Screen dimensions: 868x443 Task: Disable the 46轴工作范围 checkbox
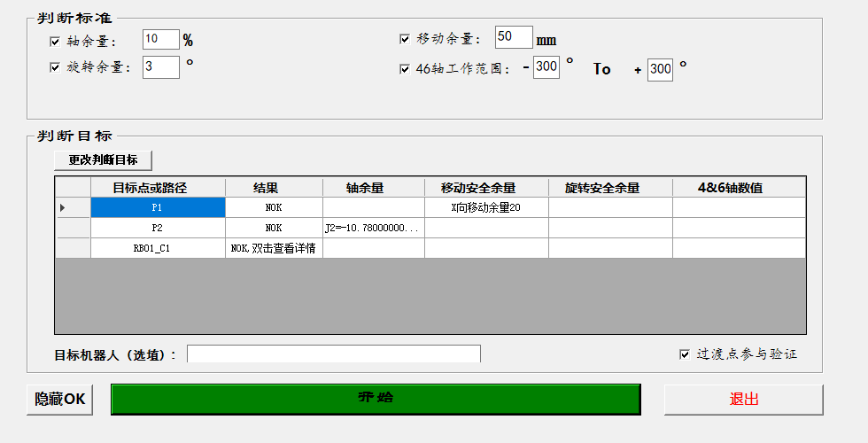click(x=405, y=68)
